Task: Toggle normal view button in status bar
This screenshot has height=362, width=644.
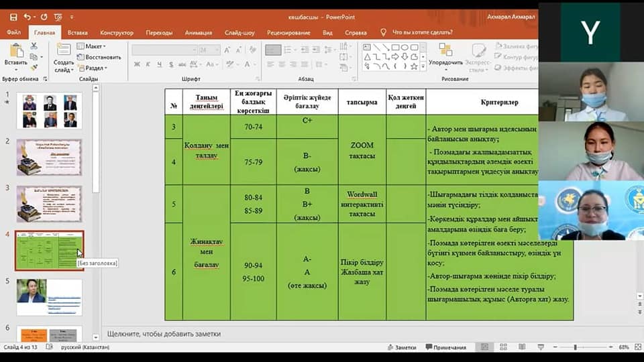Action: pos(484,347)
